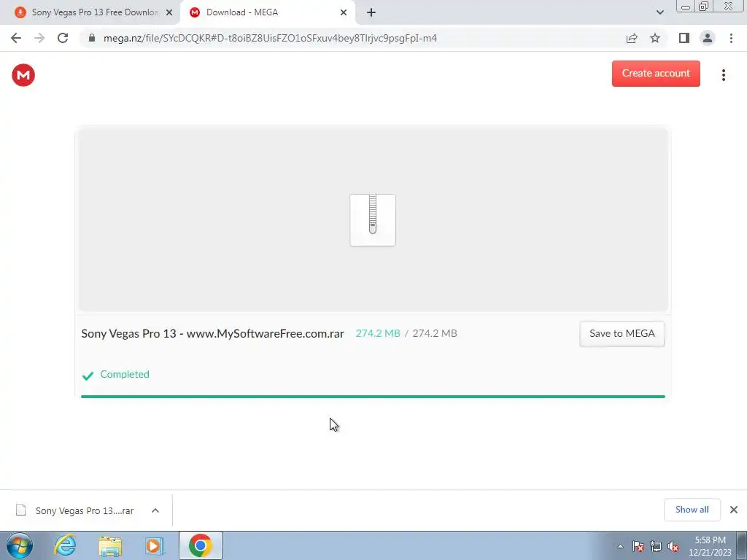Click Save to MEGA button
Screen dimensions: 747x560
(x=622, y=333)
